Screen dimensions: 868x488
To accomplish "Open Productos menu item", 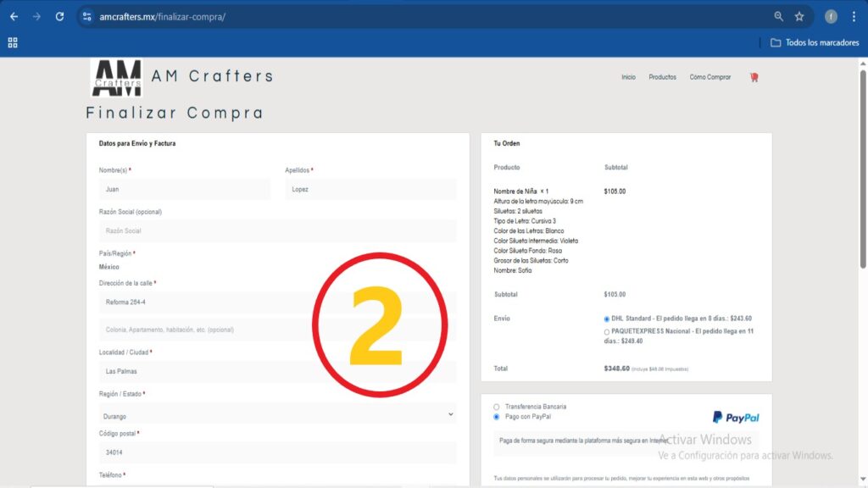I will coord(662,77).
